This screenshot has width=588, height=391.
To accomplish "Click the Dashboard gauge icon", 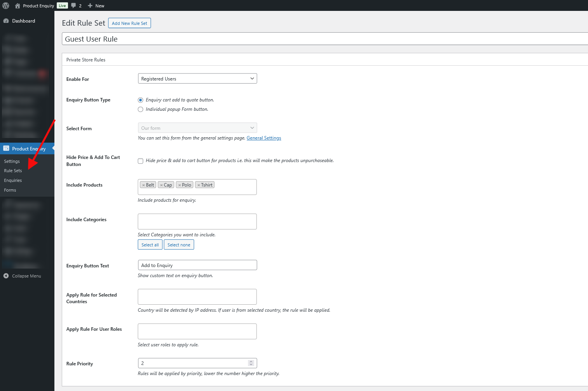I will pos(6,21).
